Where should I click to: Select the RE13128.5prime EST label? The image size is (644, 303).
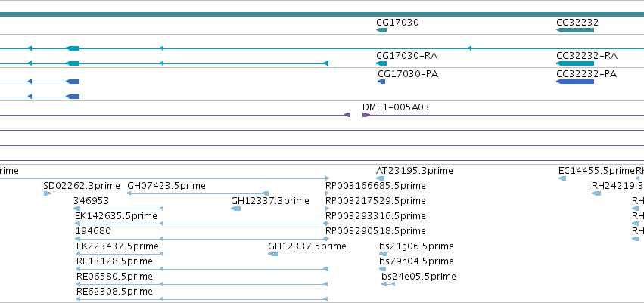114,261
